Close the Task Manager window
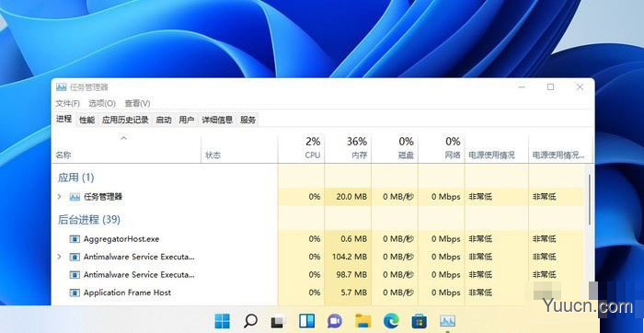This screenshot has height=333, width=644. [x=580, y=87]
